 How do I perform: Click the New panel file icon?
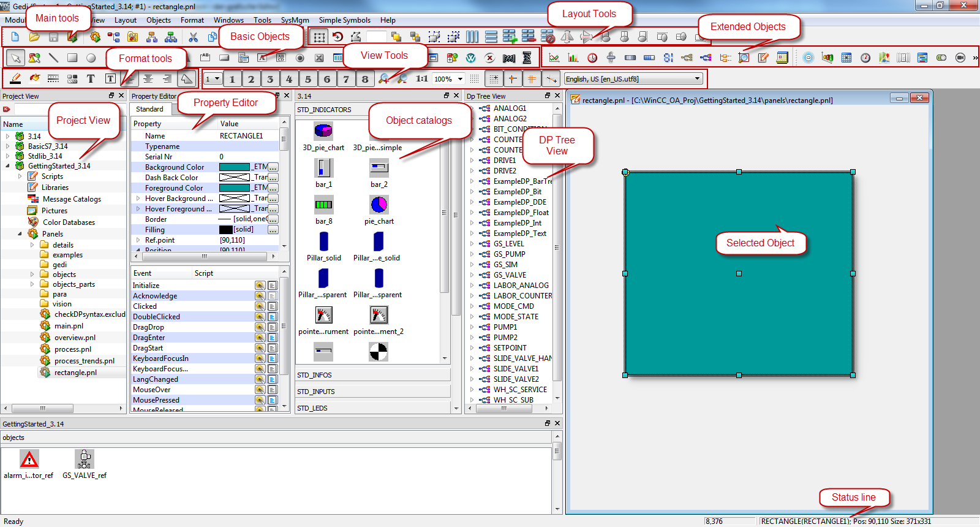tap(15, 37)
